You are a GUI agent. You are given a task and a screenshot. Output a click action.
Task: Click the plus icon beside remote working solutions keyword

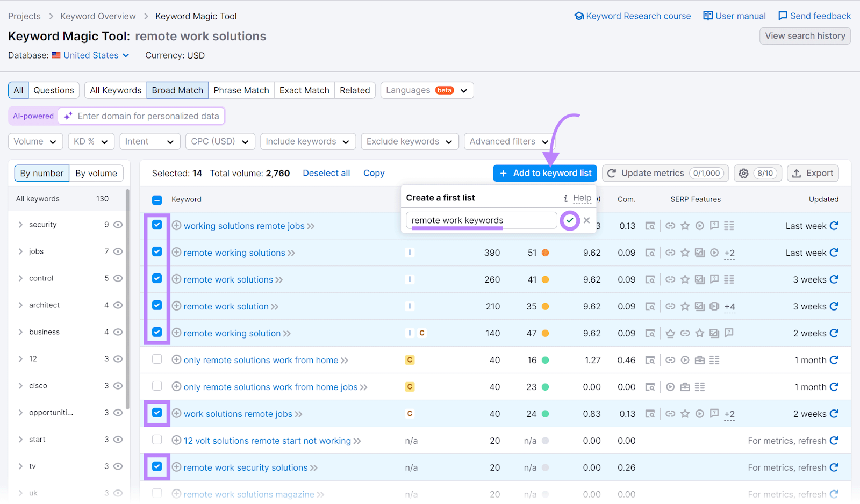click(176, 253)
